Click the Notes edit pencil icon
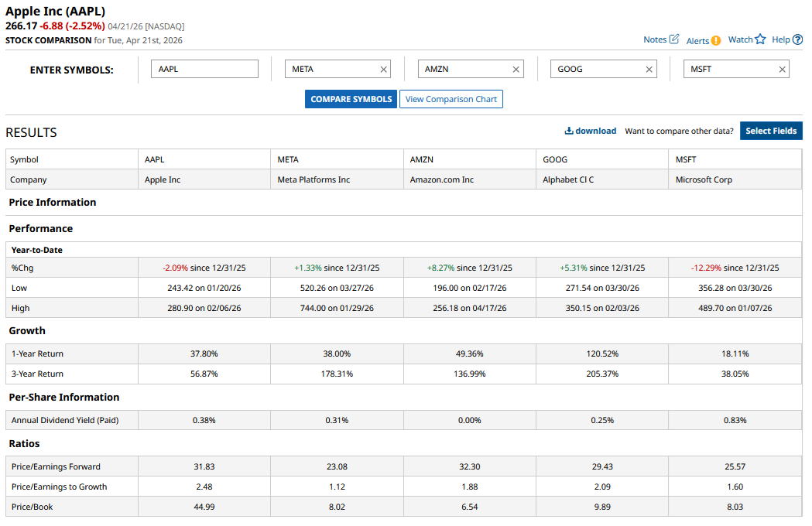The width and height of the screenshot is (812, 526). tap(673, 39)
